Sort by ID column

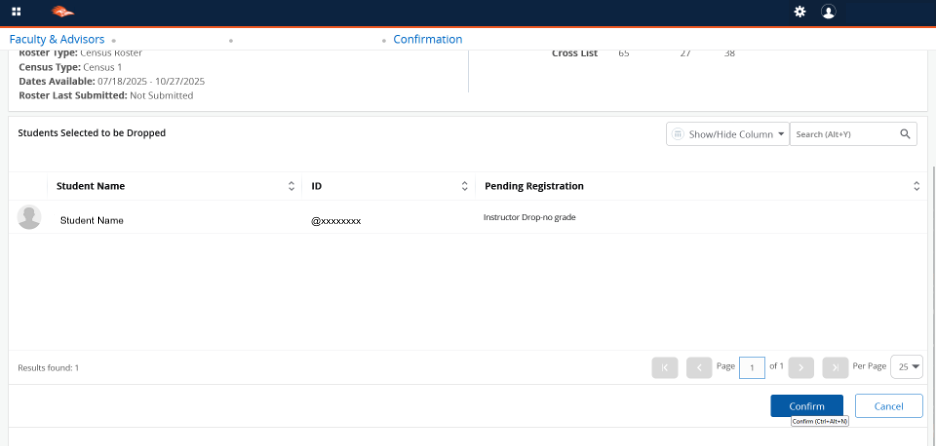coord(464,186)
